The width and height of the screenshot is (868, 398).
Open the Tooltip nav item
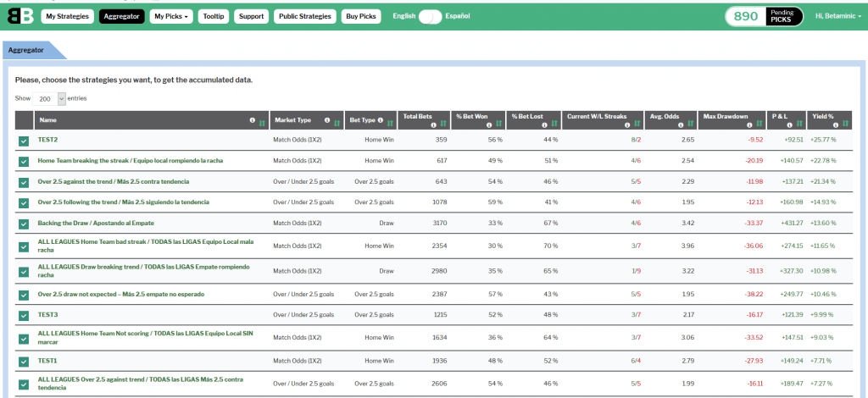213,17
